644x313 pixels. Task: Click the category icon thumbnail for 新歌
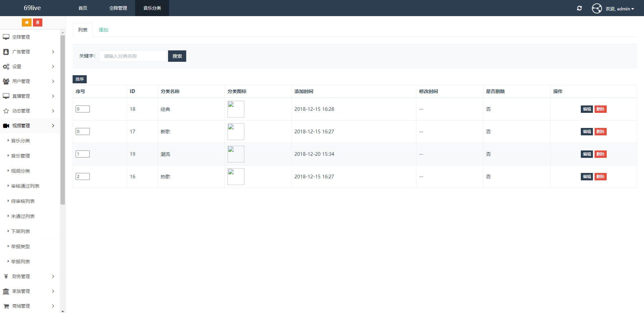pyautogui.click(x=236, y=132)
